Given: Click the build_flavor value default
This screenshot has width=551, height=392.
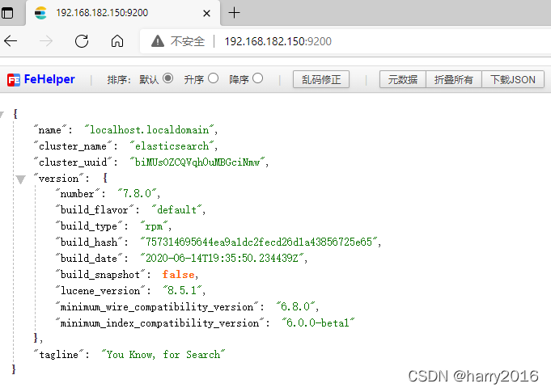Looking at the screenshot, I should 176,210.
